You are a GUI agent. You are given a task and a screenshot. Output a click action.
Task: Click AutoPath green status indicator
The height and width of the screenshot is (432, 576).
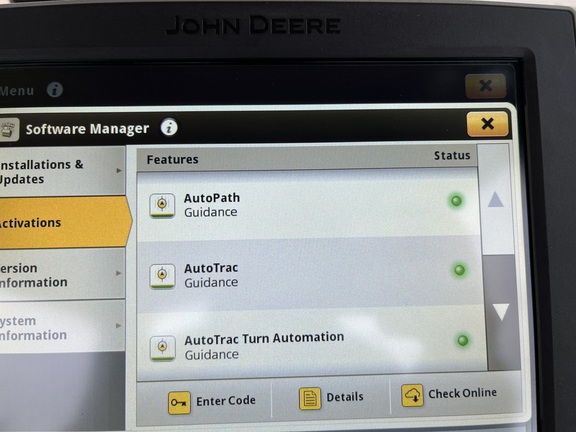click(456, 201)
